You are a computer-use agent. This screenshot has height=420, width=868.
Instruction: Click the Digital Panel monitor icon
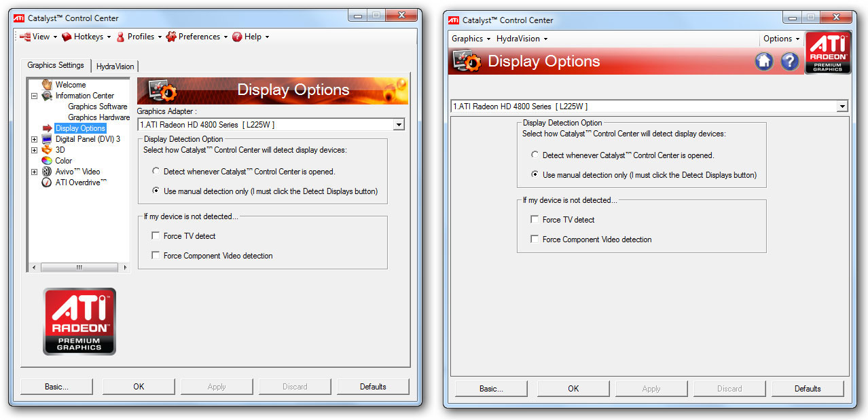tap(47, 139)
